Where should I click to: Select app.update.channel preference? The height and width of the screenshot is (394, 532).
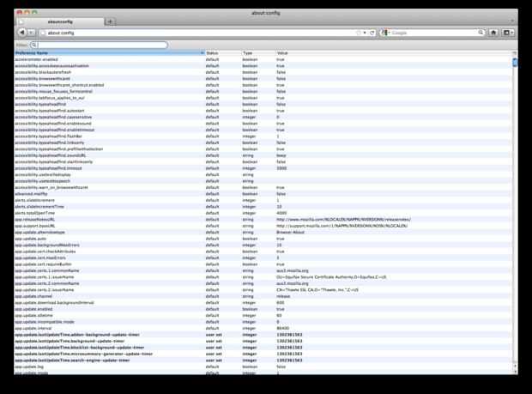263,296
